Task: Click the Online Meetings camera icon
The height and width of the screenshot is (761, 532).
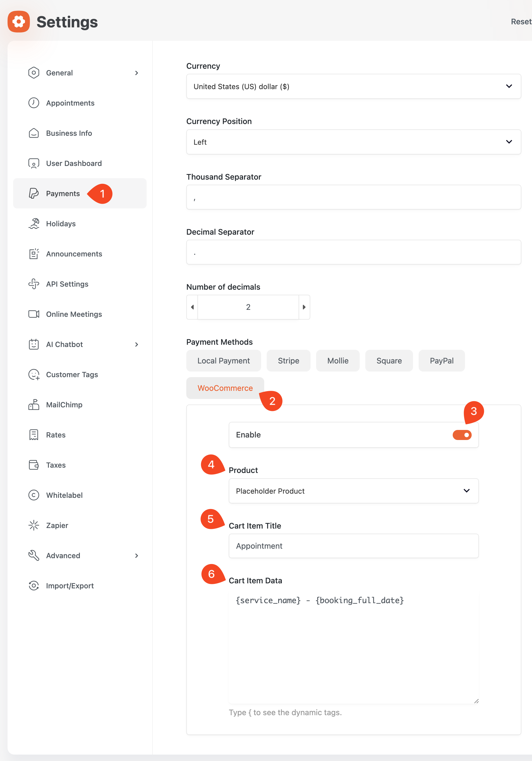Action: [x=34, y=314]
